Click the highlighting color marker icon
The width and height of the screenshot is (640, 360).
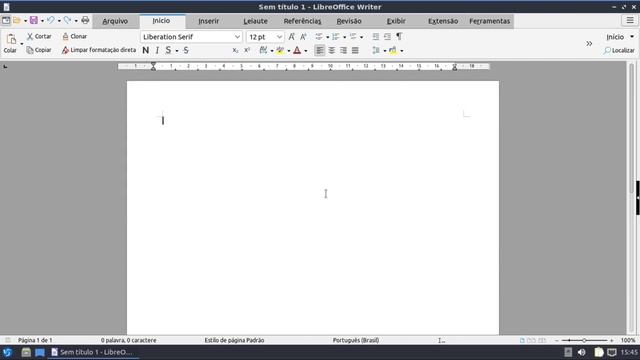(280, 50)
